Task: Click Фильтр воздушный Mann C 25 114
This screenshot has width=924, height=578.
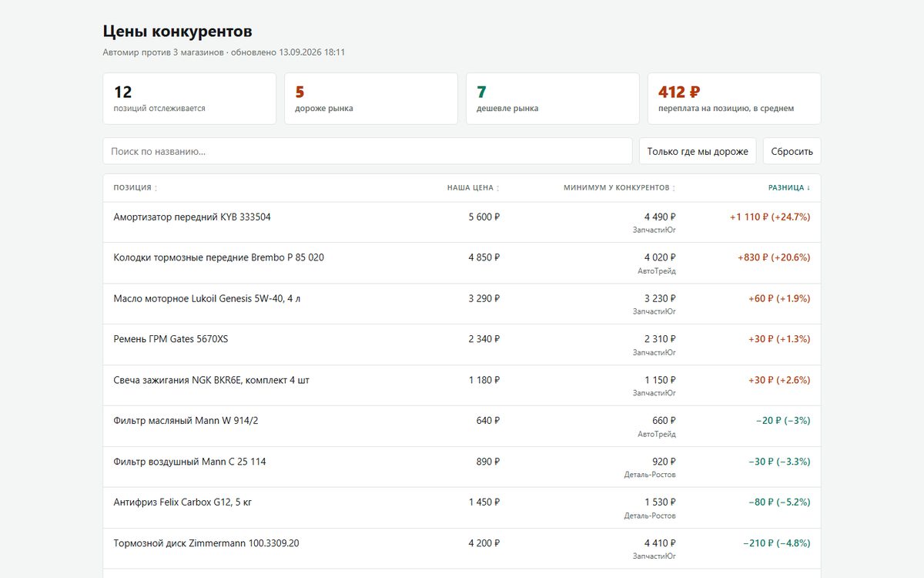Action: (189, 462)
